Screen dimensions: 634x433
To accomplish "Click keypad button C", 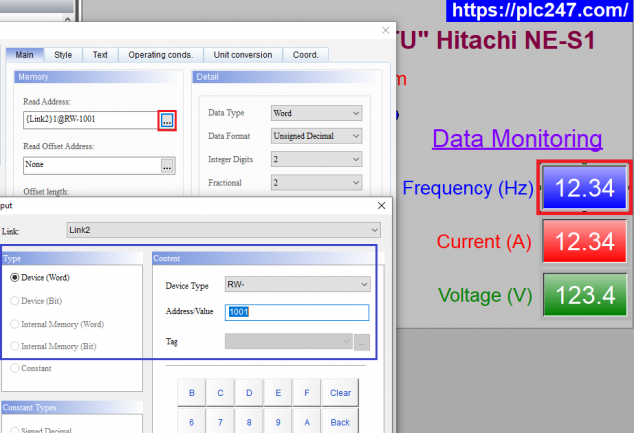I will tap(220, 393).
